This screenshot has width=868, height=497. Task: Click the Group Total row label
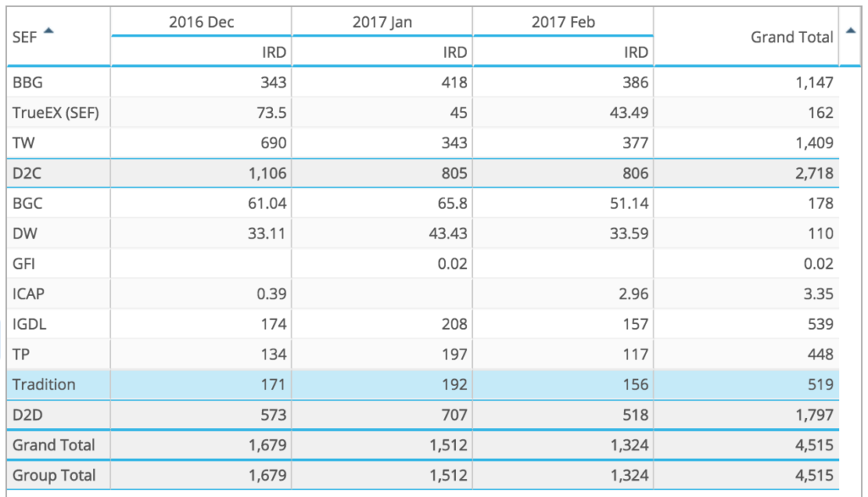click(x=54, y=476)
